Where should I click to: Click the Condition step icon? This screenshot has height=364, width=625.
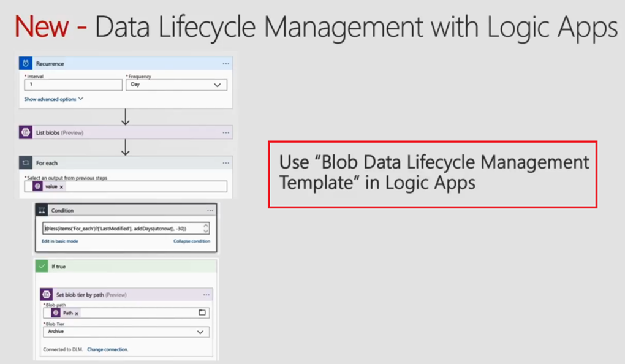click(42, 210)
